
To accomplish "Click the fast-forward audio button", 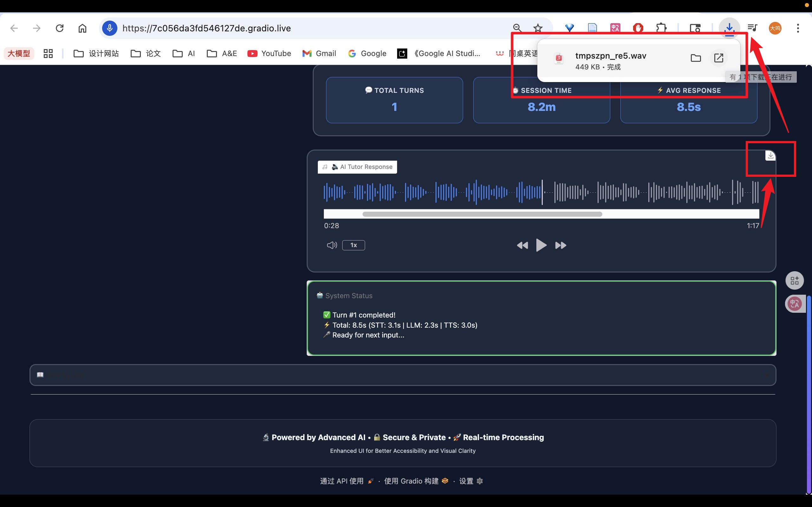I will pyautogui.click(x=560, y=246).
